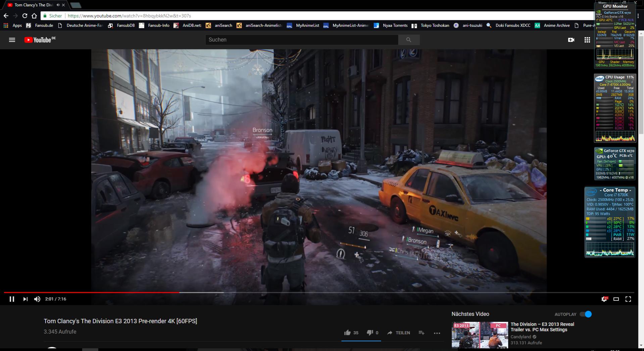Toggle the Autoplay switch

pyautogui.click(x=586, y=314)
